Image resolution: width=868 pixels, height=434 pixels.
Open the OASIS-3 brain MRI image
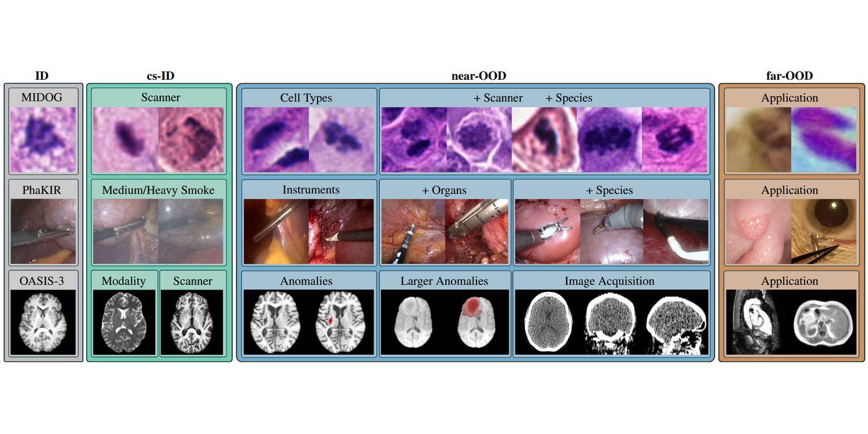point(44,322)
